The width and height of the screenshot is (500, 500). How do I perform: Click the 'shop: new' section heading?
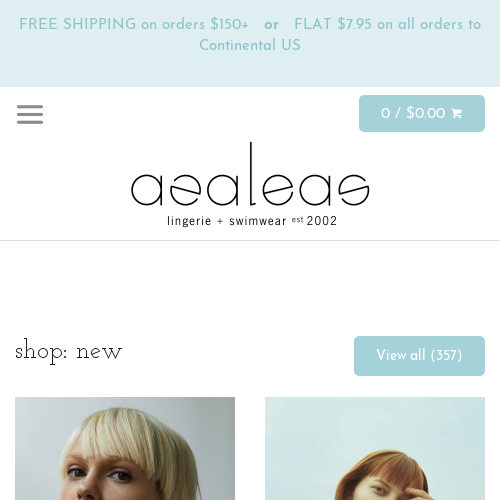[x=69, y=351]
